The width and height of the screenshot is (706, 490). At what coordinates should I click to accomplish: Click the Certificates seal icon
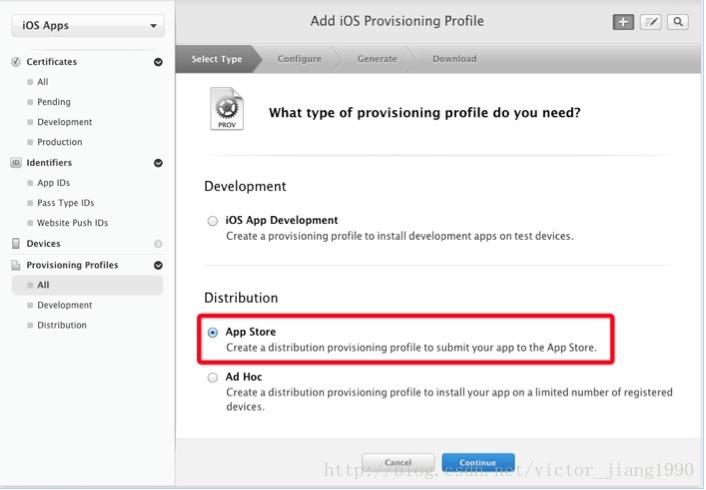click(x=16, y=62)
